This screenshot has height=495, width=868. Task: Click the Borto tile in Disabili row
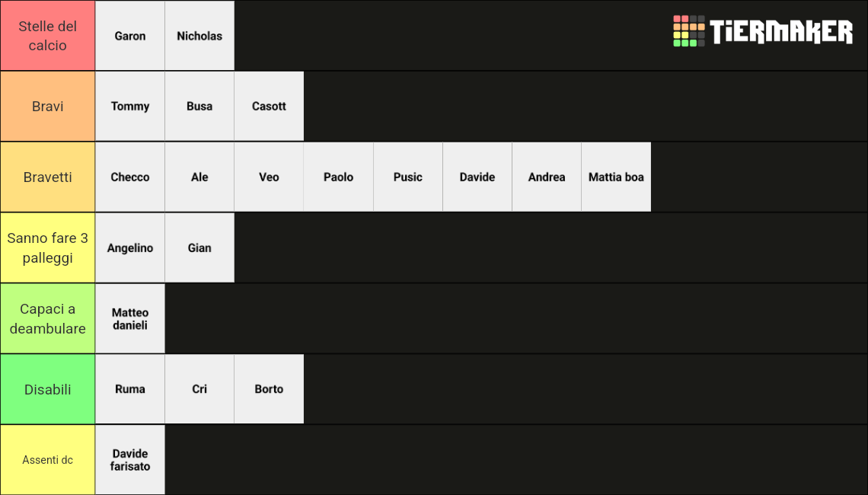[x=269, y=388]
